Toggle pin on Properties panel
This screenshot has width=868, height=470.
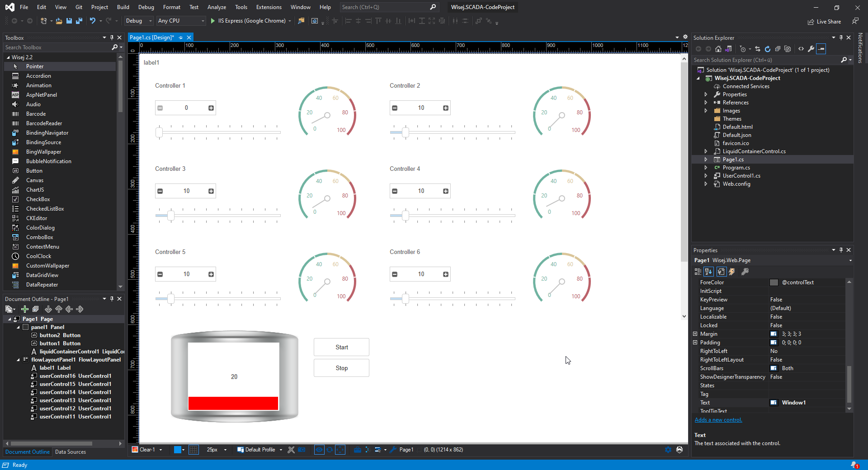pos(841,250)
